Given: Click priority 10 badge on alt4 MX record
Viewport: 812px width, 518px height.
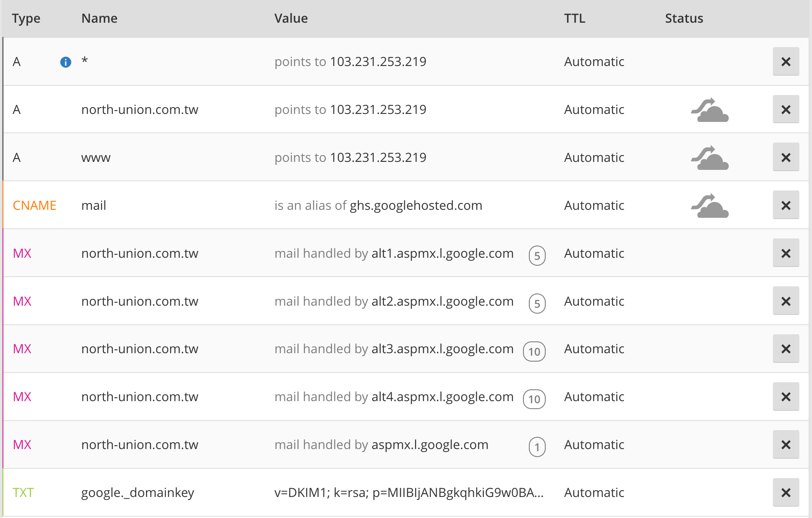Looking at the screenshot, I should tap(534, 399).
